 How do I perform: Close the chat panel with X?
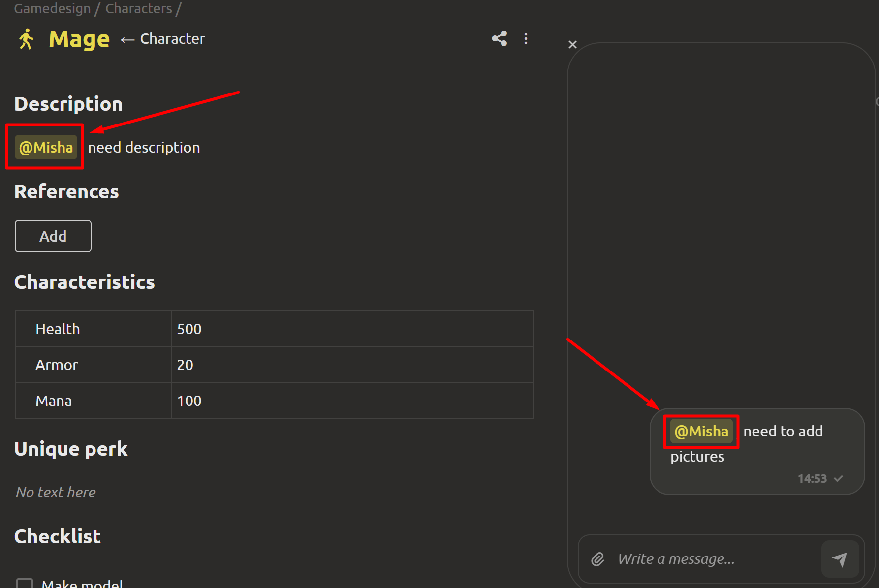pos(572,45)
